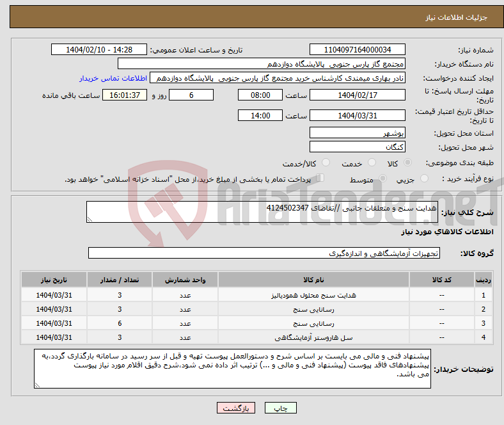Click the description textarea resize handle
The height and width of the screenshot is (425, 504).
pyautogui.click(x=90, y=220)
